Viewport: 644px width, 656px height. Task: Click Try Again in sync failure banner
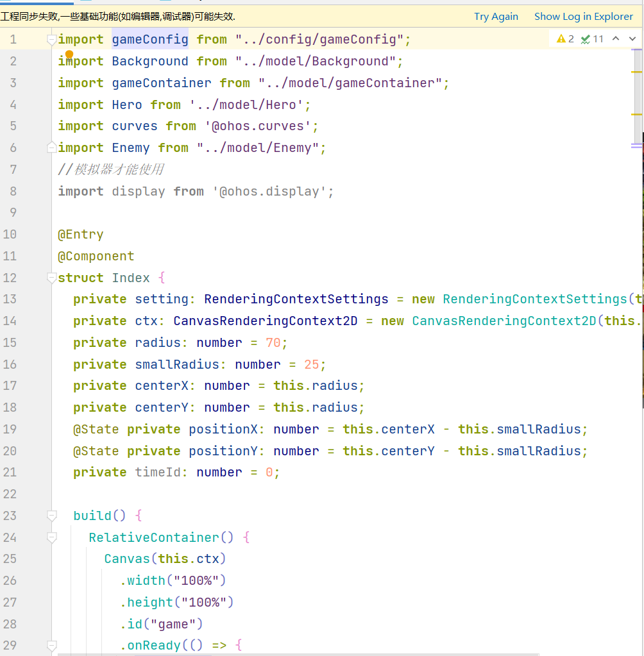496,17
